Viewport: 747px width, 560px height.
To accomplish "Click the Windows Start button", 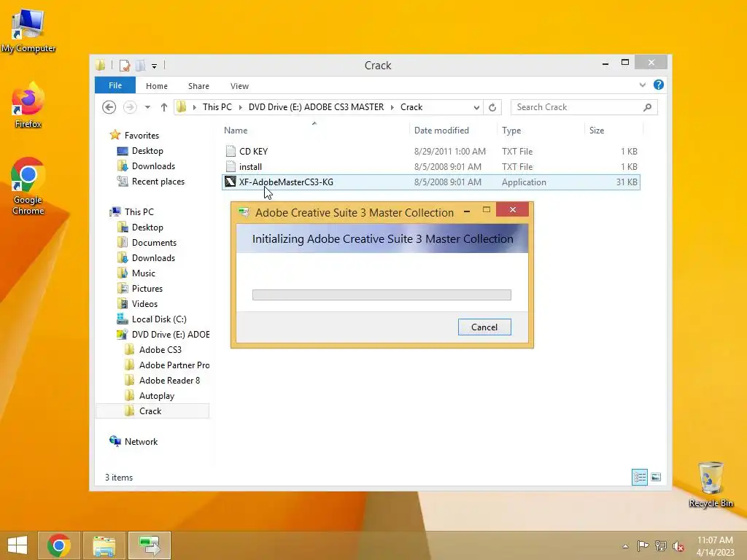I will pos(18,545).
